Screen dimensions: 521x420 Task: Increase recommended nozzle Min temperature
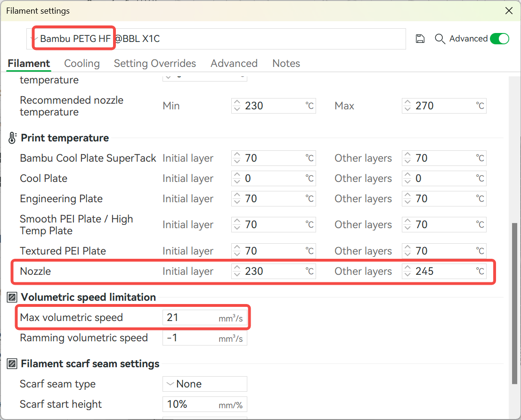click(236, 102)
